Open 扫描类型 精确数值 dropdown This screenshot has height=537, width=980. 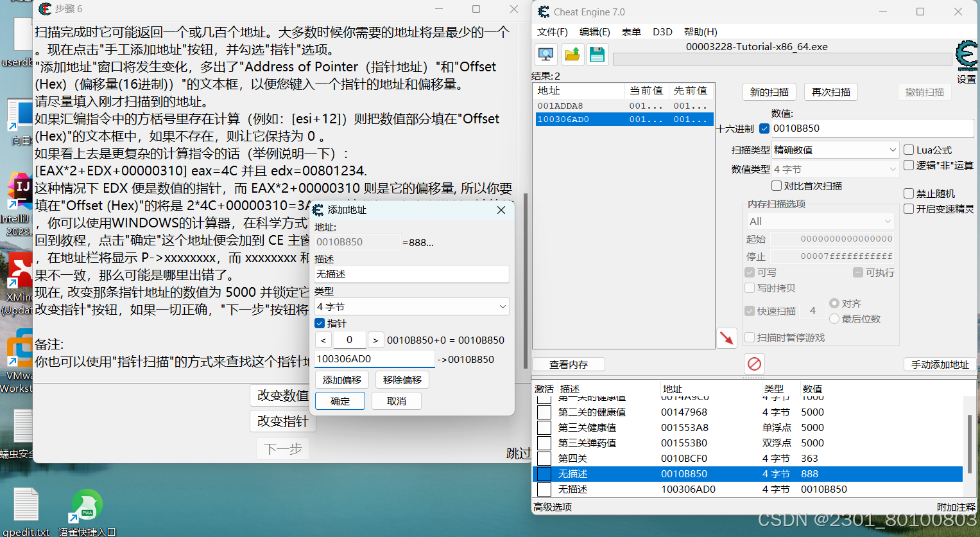tap(835, 150)
